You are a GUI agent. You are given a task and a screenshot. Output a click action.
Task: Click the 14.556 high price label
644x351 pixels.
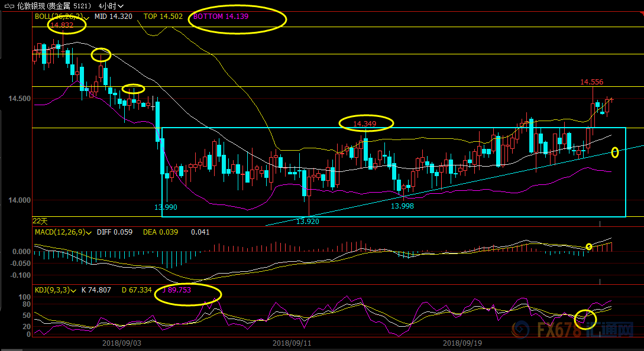click(591, 82)
